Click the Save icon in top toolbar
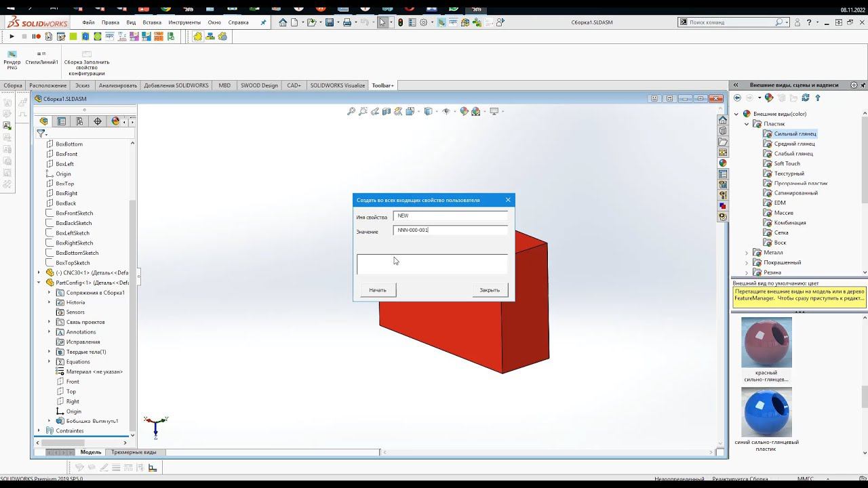 [x=330, y=22]
